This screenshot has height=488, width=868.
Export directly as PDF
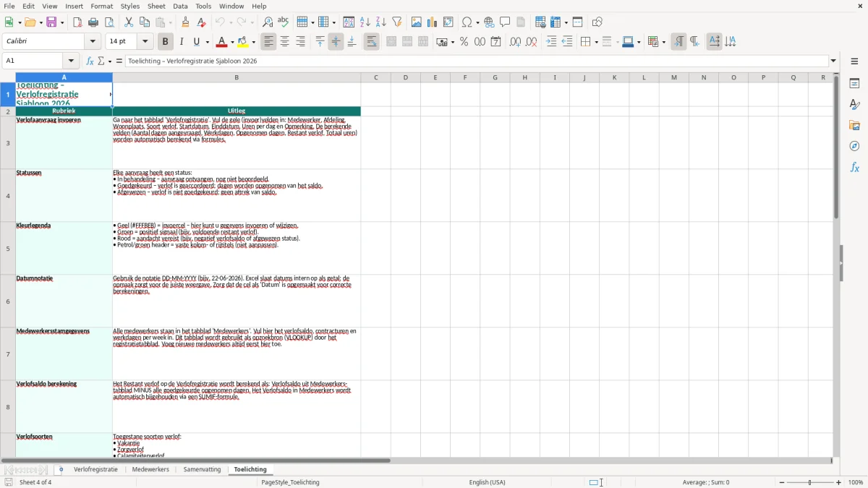[x=77, y=22]
